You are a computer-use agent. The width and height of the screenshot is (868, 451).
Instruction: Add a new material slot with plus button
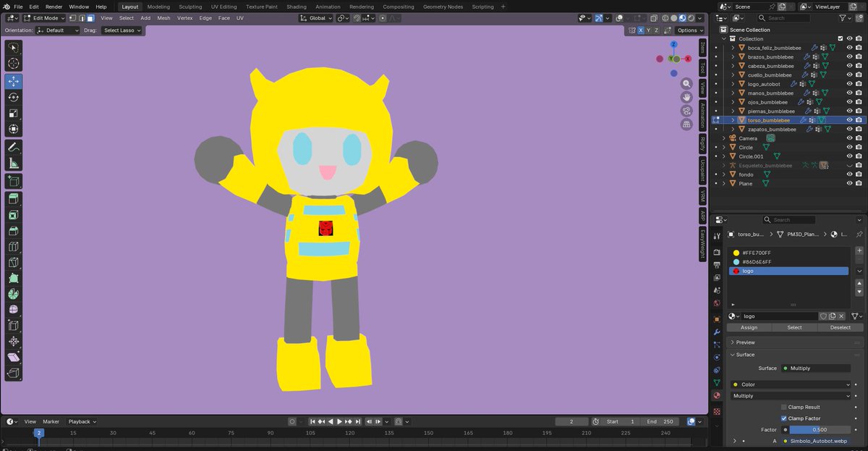(859, 250)
